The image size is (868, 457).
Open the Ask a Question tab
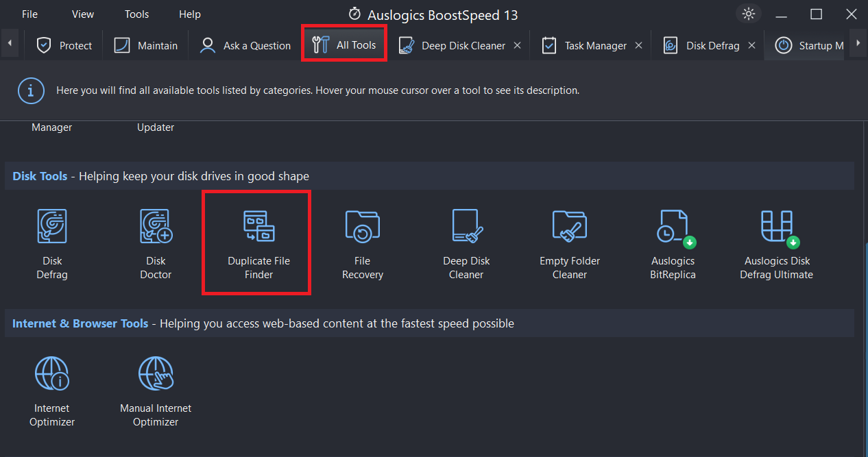(245, 45)
